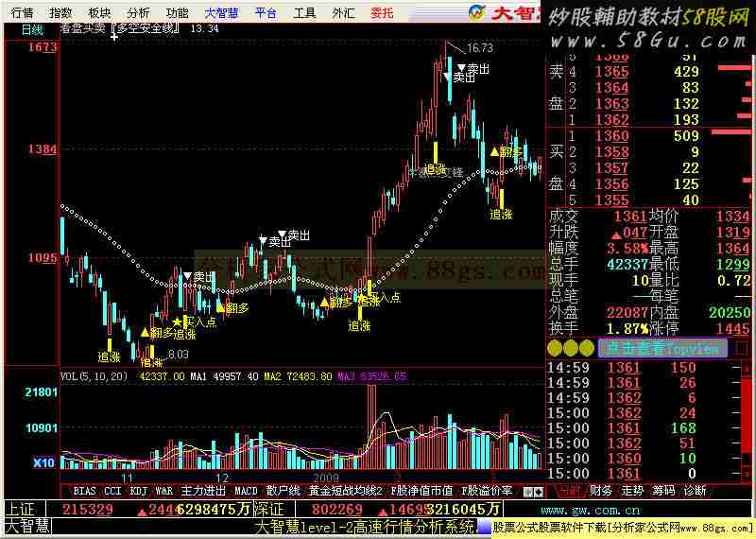Click the indicator tab scroll arrows icon

point(533,492)
